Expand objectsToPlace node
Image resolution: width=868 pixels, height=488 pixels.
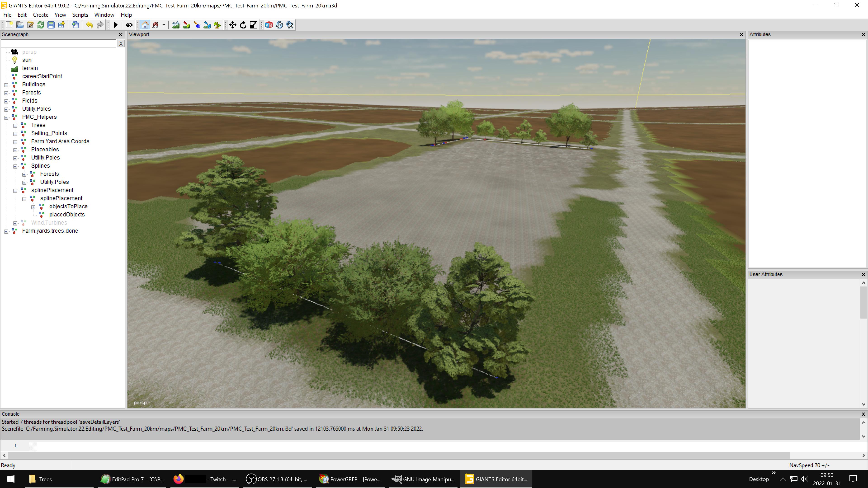(x=33, y=207)
